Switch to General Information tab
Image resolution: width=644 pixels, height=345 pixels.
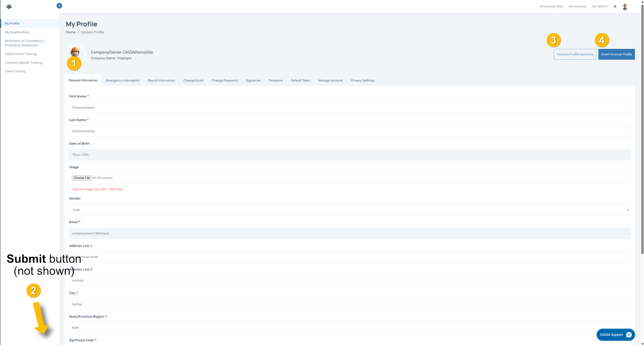(83, 80)
